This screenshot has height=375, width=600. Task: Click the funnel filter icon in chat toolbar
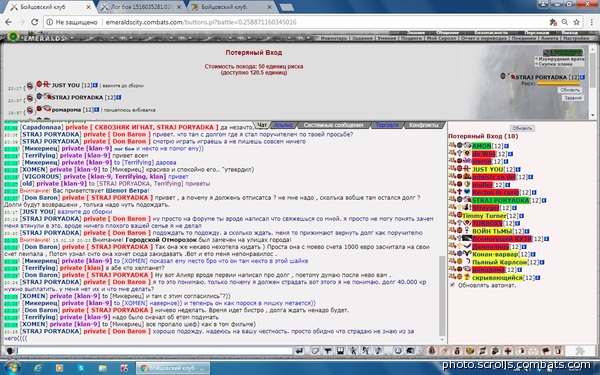pyautogui.click(x=328, y=350)
